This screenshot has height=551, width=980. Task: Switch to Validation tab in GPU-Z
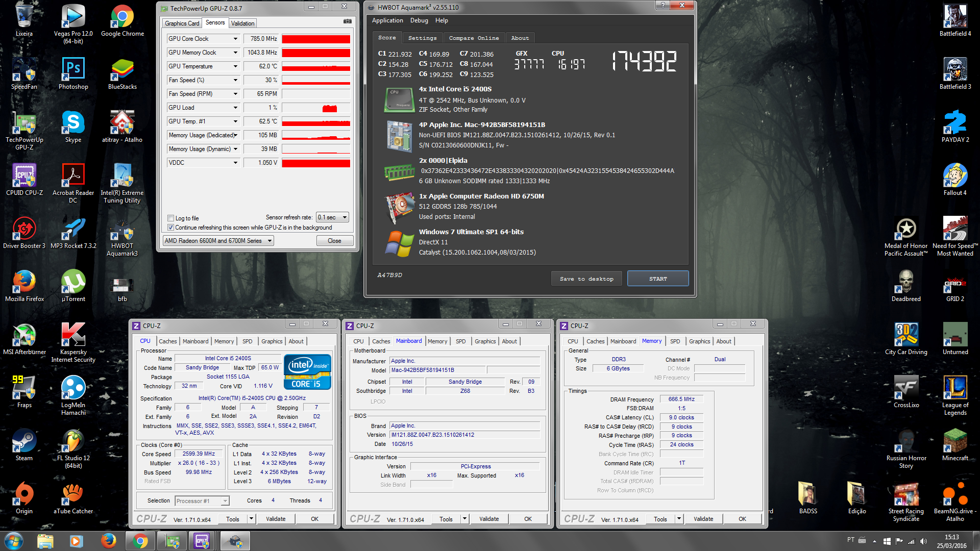(x=242, y=23)
